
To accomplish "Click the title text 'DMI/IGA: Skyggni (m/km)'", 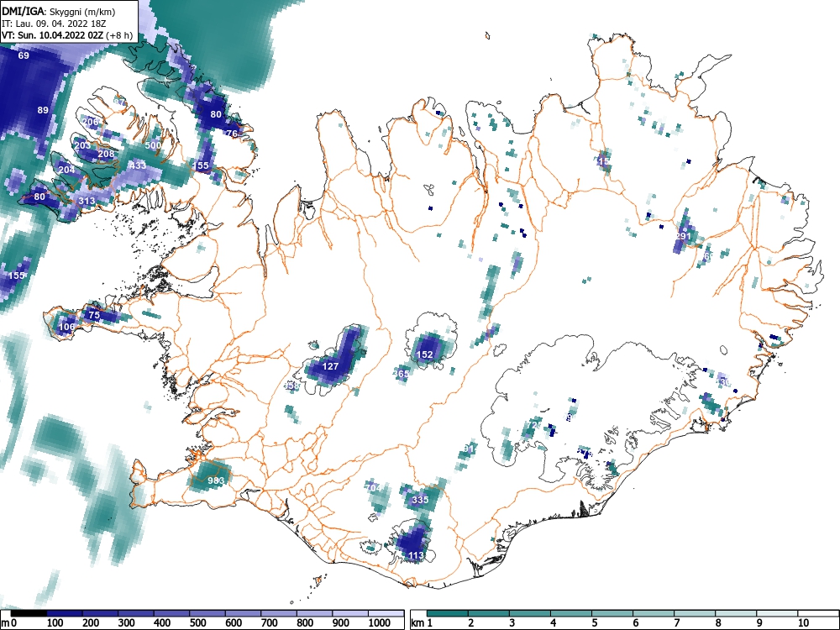I will click(59, 11).
